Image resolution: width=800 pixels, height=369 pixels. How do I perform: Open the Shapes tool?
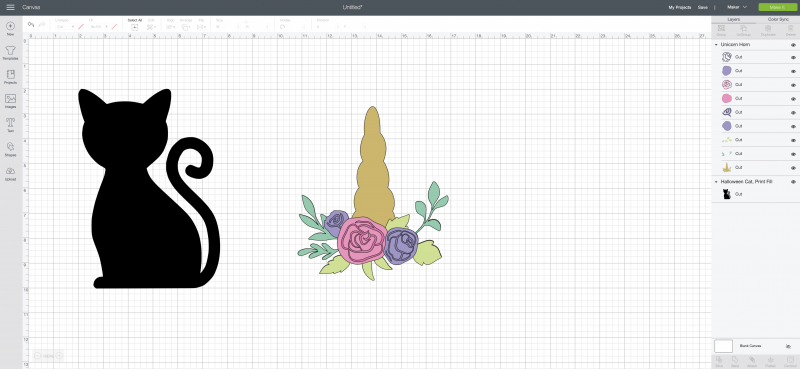(10, 149)
